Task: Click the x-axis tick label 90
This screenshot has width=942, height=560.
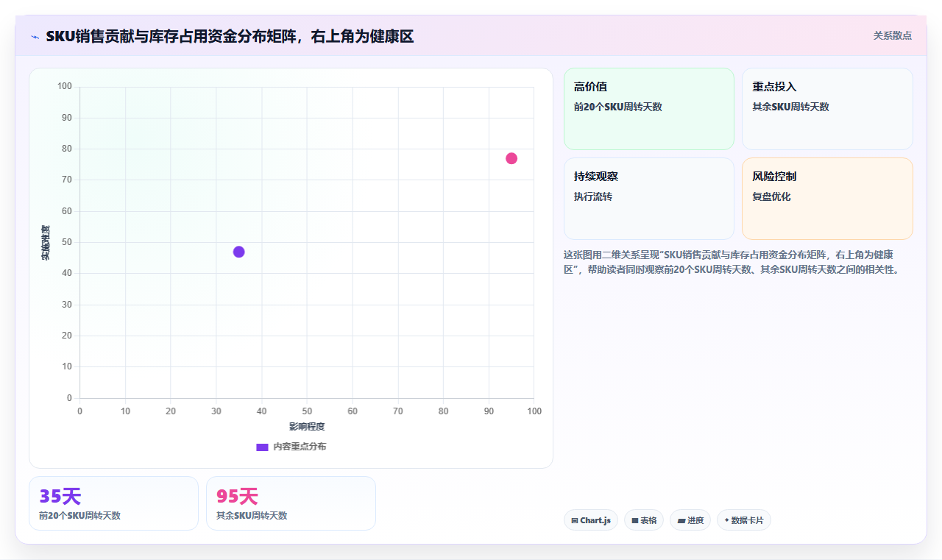Action: (x=489, y=411)
